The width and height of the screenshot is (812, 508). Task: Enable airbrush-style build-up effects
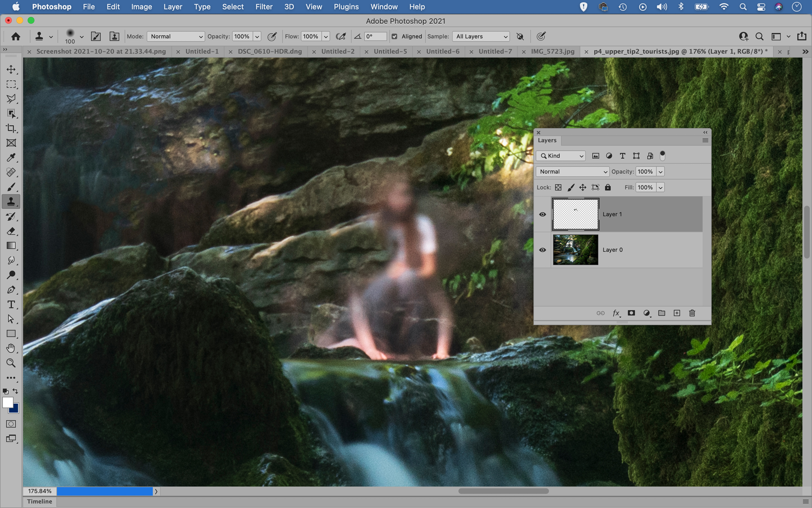click(341, 36)
